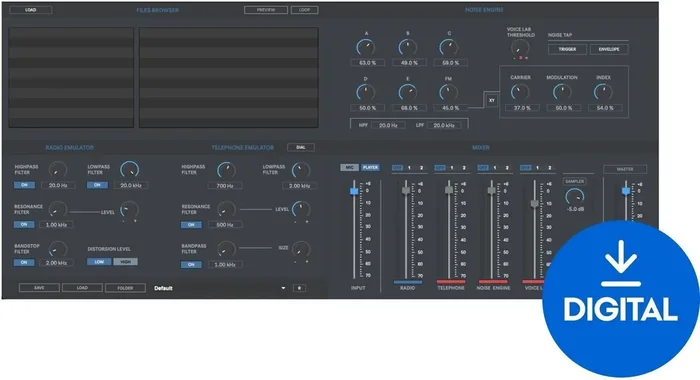This screenshot has width=700, height=380.
Task: Click the Radio Resonance Filter knob
Action: tap(58, 209)
